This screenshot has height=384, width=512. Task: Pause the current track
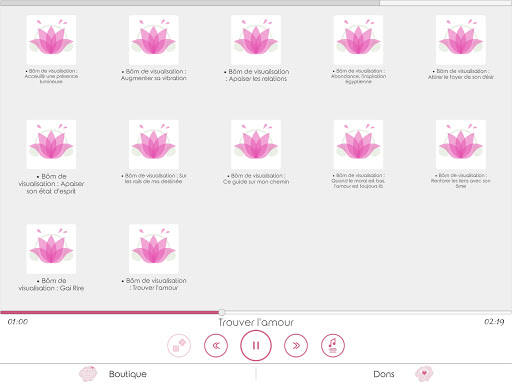[x=256, y=345]
